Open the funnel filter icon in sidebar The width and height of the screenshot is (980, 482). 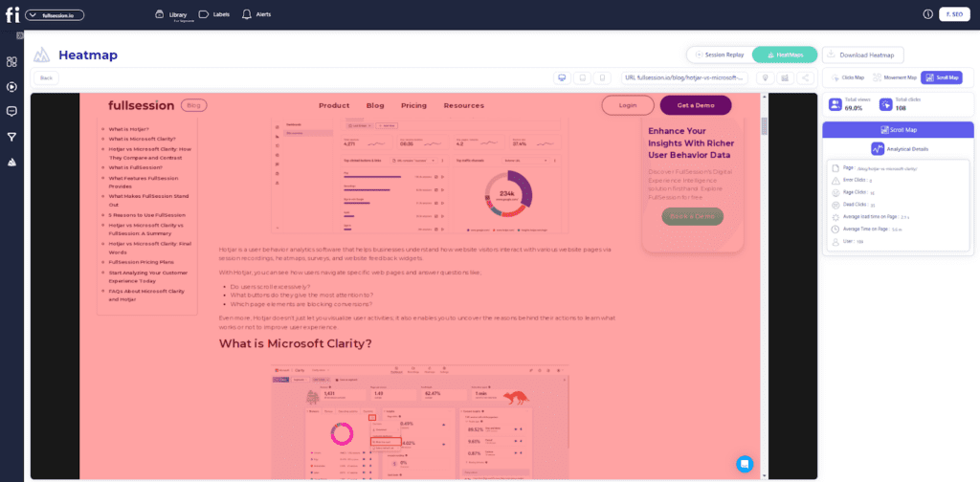point(11,137)
